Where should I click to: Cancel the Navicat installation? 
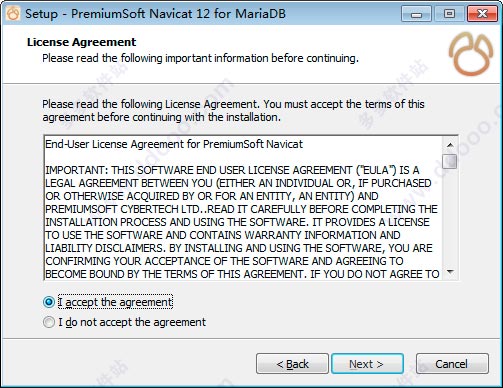click(452, 364)
